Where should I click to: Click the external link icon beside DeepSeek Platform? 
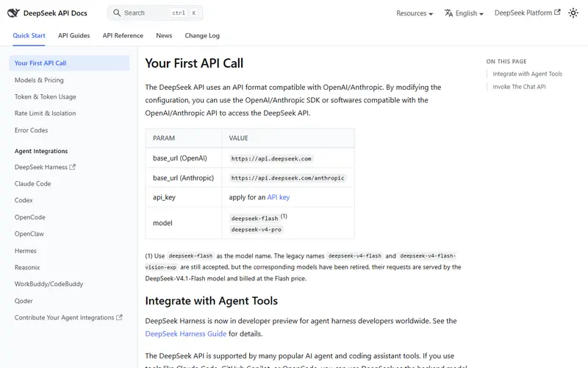point(557,13)
